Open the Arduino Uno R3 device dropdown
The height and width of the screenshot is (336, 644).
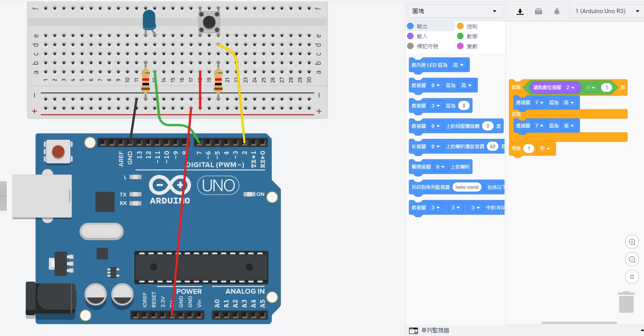[x=607, y=11]
